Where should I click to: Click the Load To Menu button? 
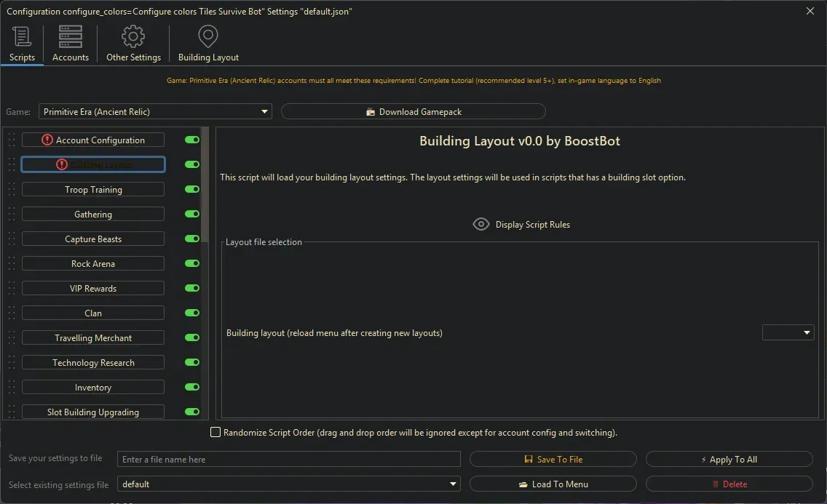click(x=553, y=484)
